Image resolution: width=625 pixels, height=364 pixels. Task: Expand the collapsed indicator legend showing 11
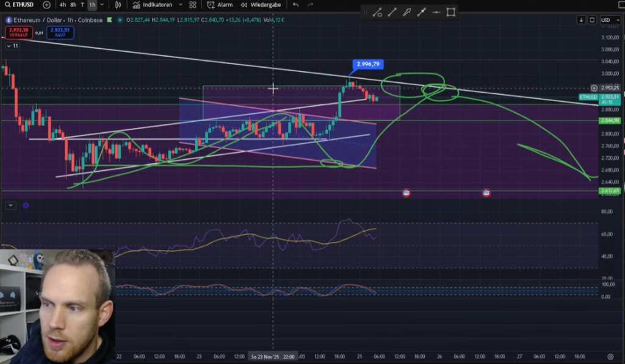pyautogui.click(x=12, y=46)
